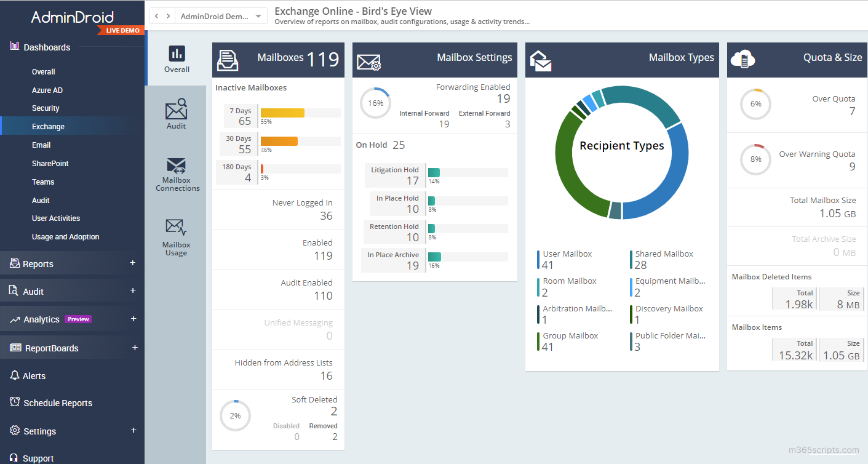Switch to the Email dashboard
The width and height of the screenshot is (868, 464).
41,145
